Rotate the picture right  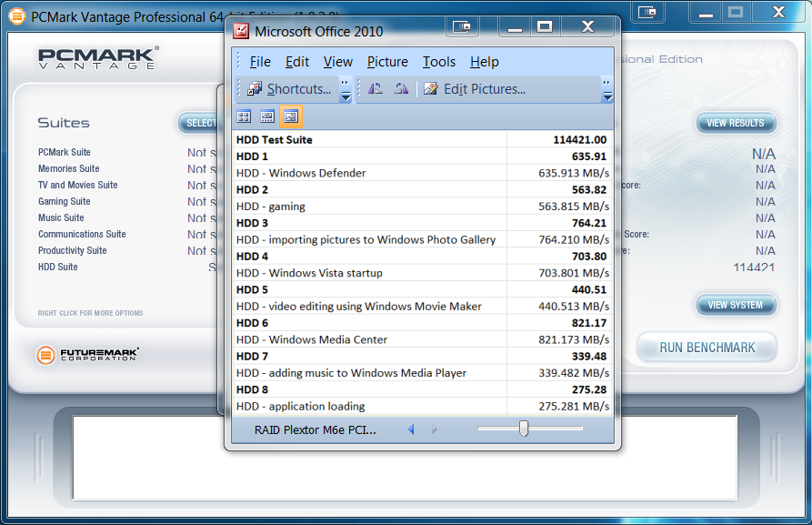coord(400,89)
